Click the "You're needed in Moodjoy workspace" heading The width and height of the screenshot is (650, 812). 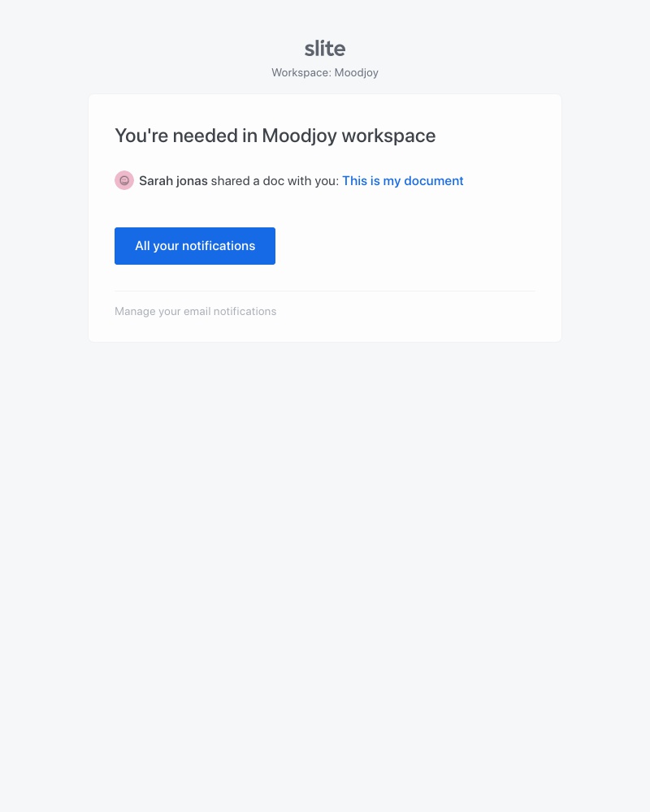click(x=275, y=136)
